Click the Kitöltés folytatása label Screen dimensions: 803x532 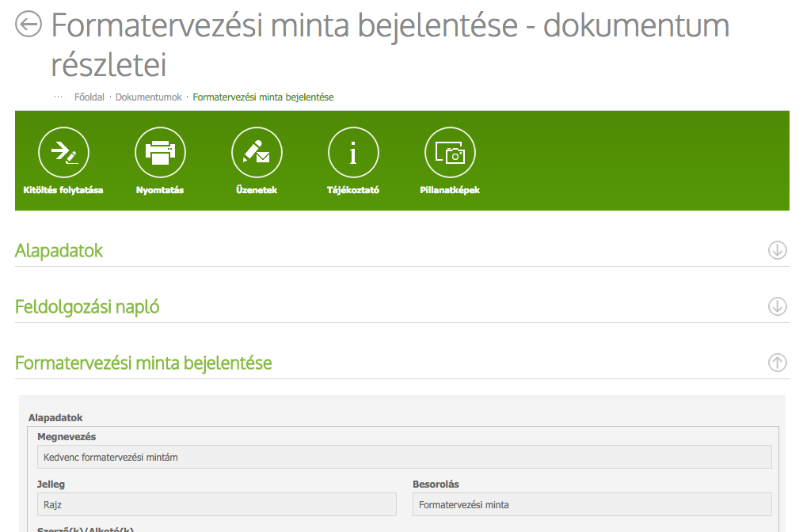63,190
